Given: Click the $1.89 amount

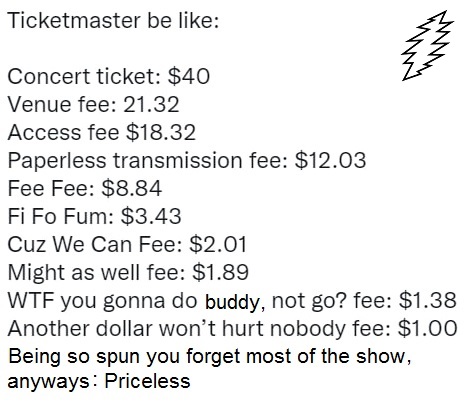Looking at the screenshot, I should pyautogui.click(x=220, y=272).
